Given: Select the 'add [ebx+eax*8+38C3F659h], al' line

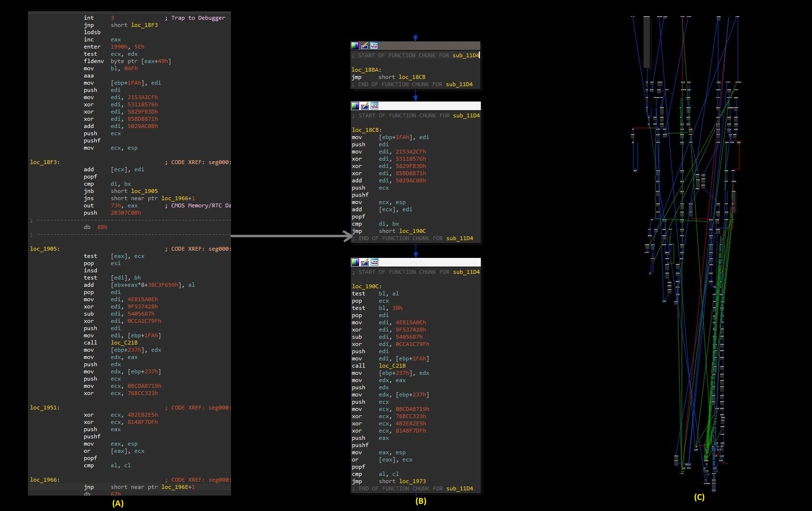Looking at the screenshot, I should (139, 285).
